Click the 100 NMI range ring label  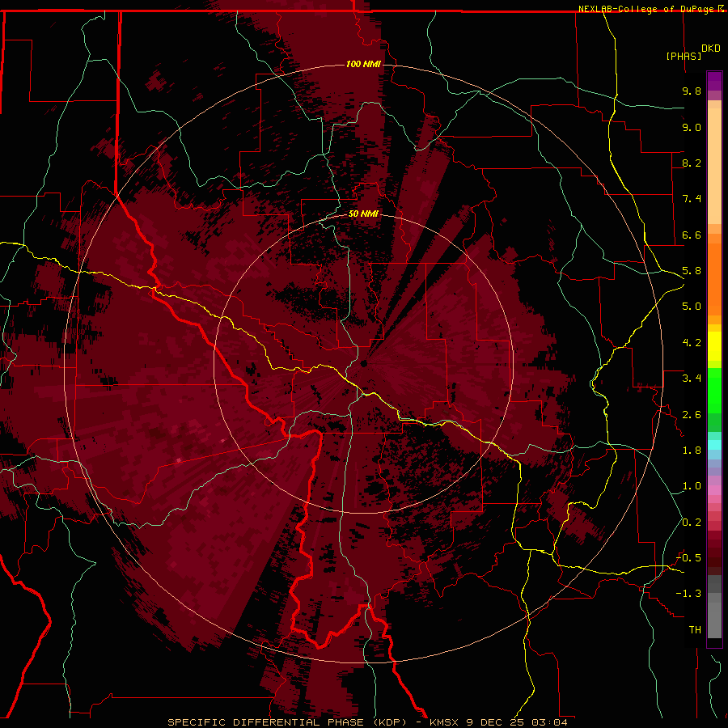point(363,64)
